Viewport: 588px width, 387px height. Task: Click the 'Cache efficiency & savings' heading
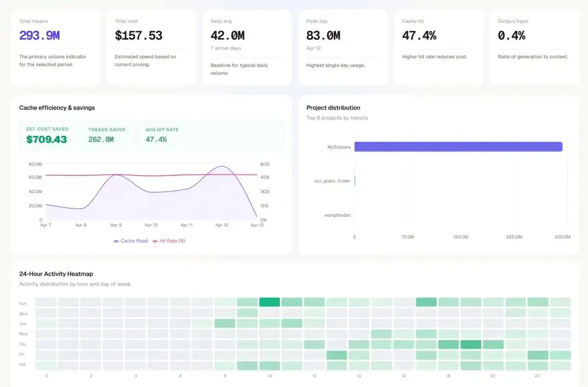57,108
